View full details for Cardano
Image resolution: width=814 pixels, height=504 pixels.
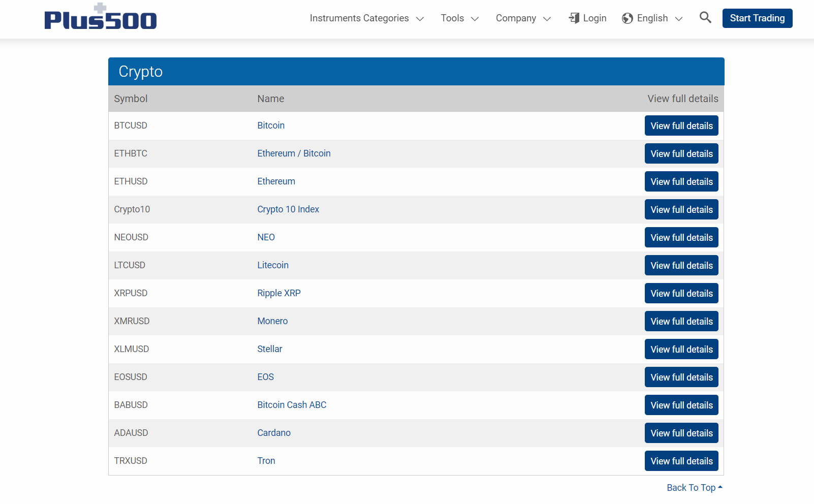tap(681, 433)
